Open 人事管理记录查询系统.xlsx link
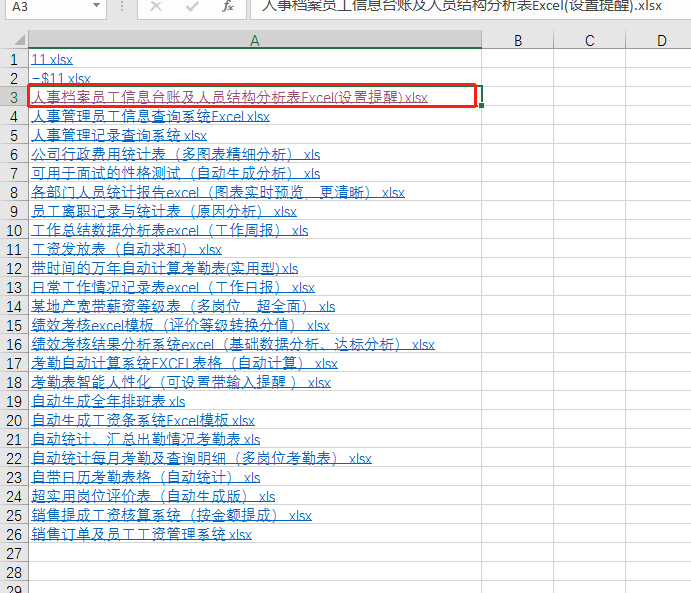691x593 pixels. tap(119, 135)
